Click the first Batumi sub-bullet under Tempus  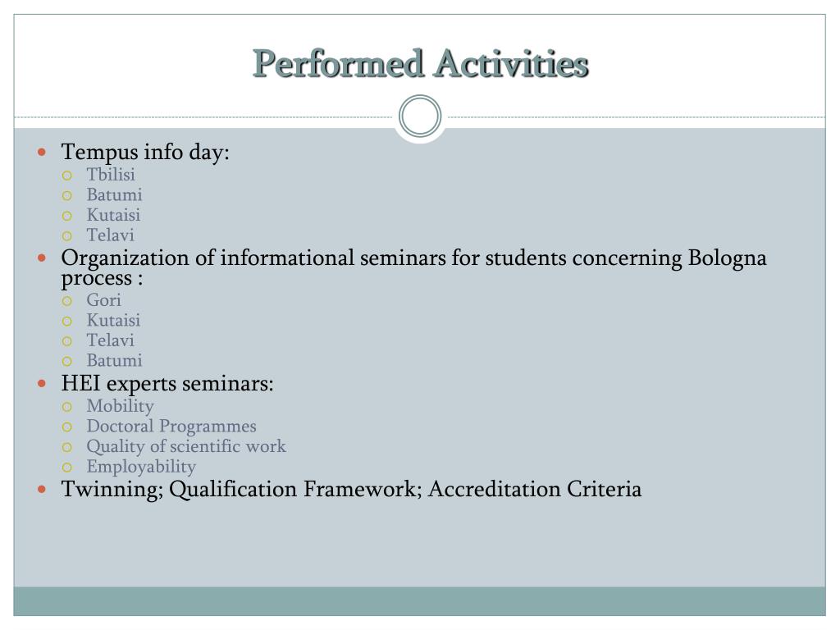pyautogui.click(x=115, y=194)
